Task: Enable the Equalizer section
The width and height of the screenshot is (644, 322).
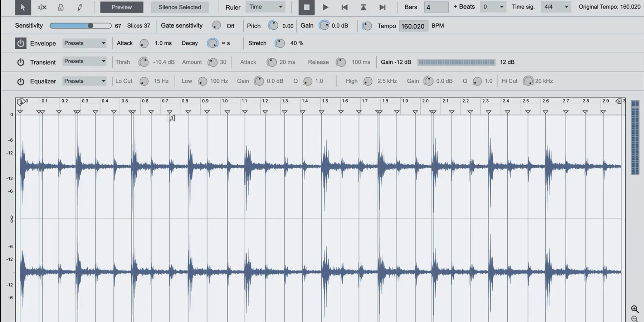Action: coord(21,81)
